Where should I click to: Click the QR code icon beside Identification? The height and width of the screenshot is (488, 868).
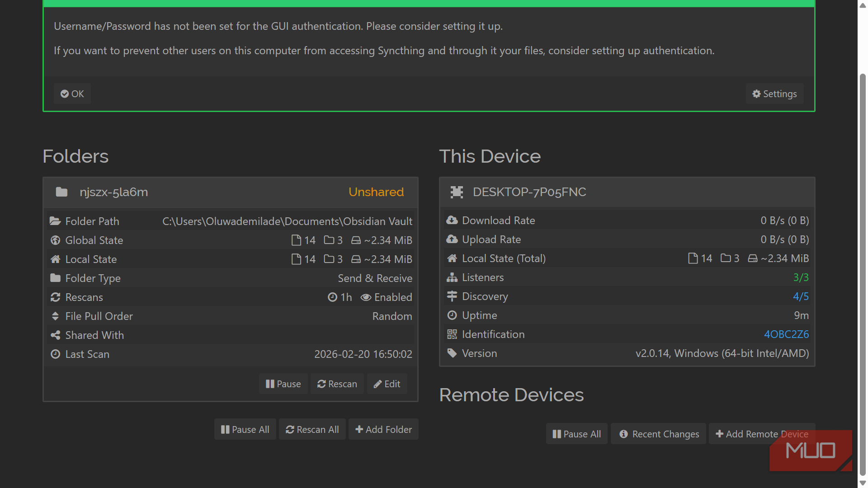452,334
